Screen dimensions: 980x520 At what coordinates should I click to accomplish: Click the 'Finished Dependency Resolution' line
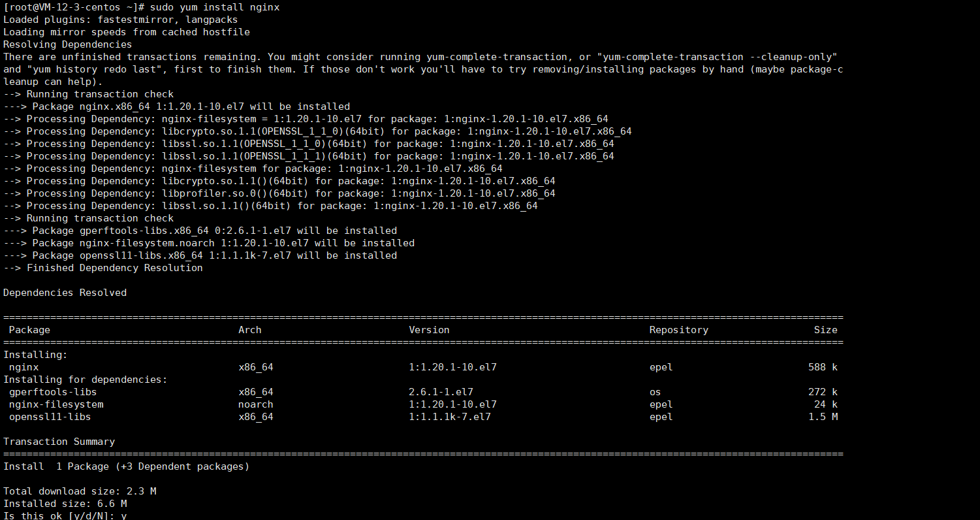[103, 268]
